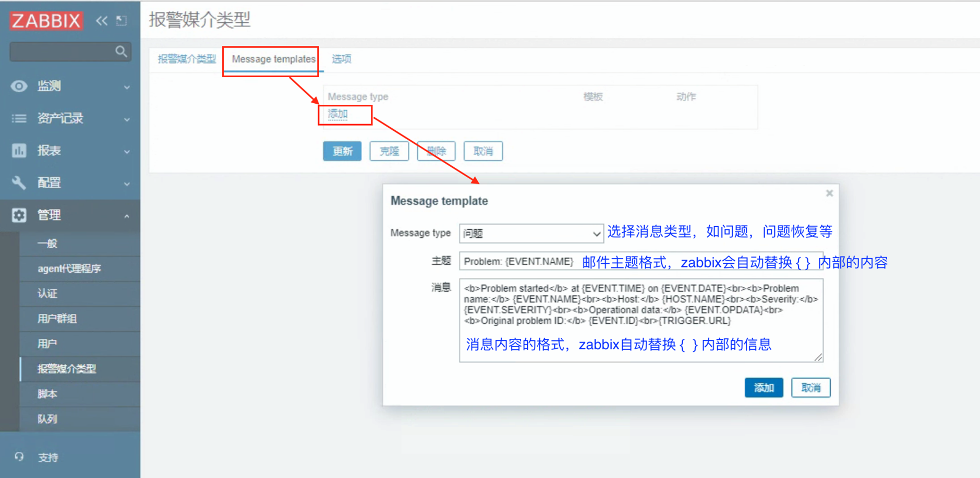Click the 主题 subject input field
Screen dimensions: 980x478
click(641, 261)
